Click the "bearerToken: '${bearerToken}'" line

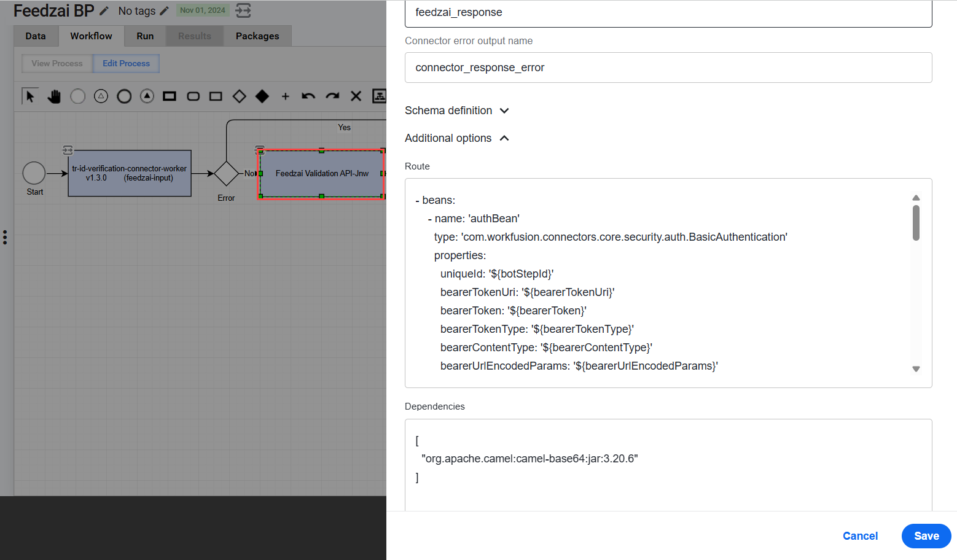pos(514,311)
